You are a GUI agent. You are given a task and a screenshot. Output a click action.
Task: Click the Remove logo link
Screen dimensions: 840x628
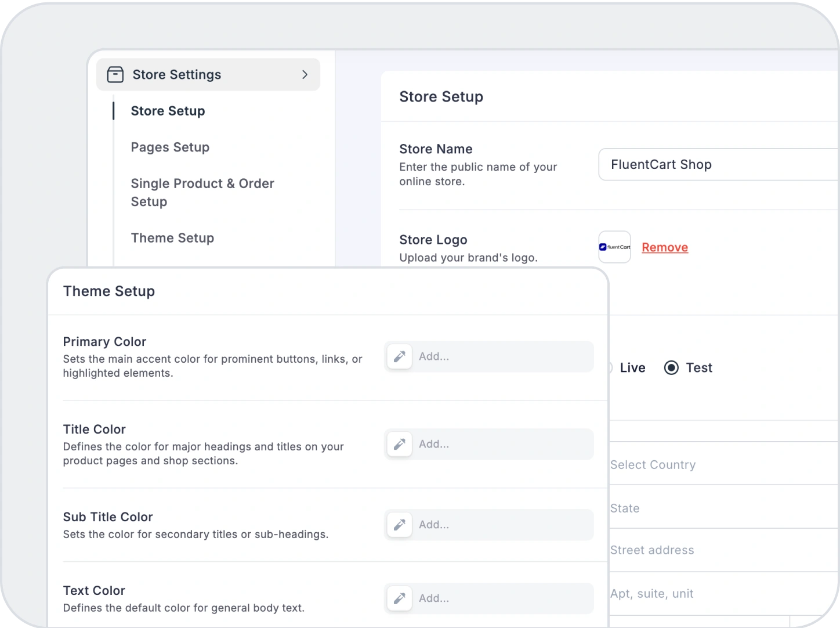665,247
